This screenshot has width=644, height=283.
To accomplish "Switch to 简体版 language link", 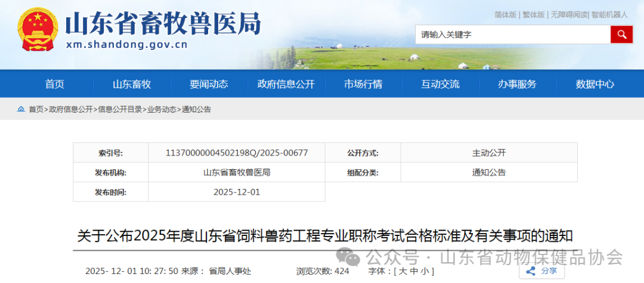I will click(x=505, y=15).
